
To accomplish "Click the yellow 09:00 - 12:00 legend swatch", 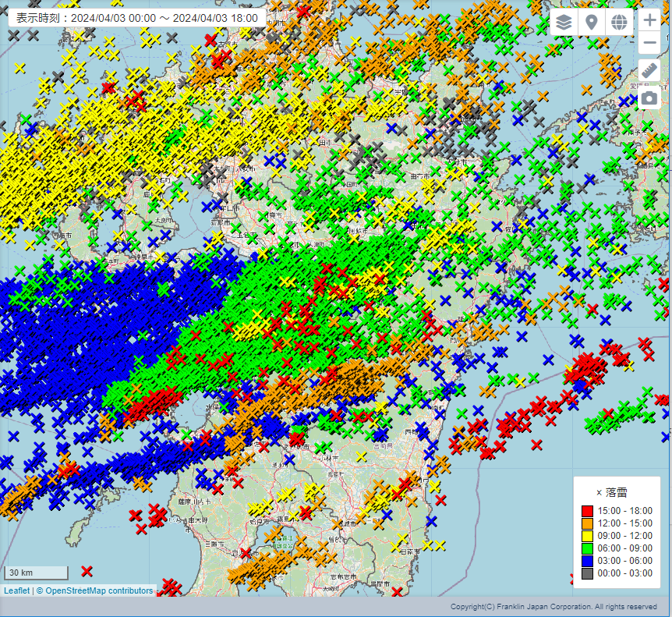I will coord(588,536).
